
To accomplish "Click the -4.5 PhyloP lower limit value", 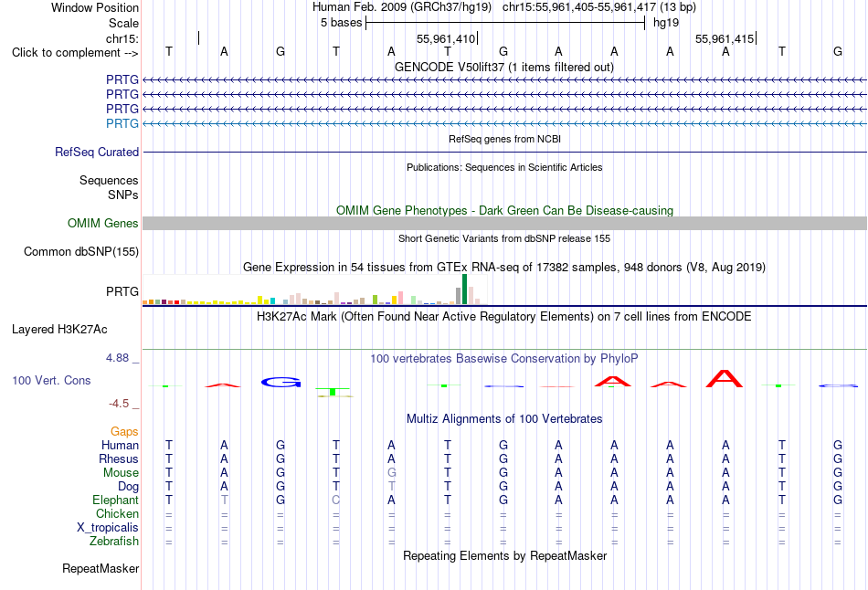I will [119, 404].
